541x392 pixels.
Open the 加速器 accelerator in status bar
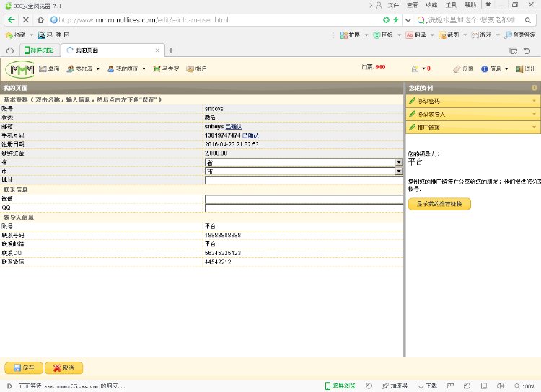[395, 386]
